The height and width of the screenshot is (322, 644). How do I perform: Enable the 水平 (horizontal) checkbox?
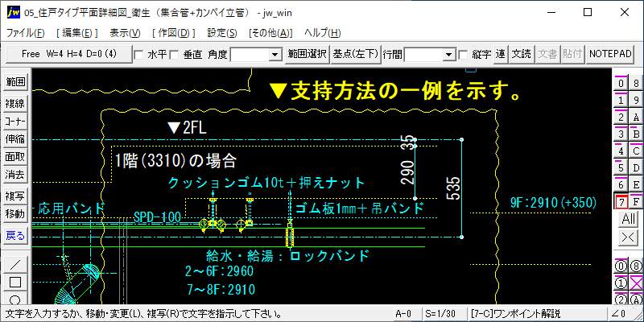click(x=139, y=55)
